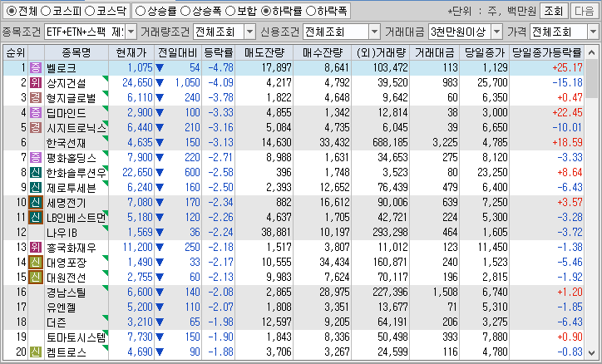Select stock name 유엔젤
Image resolution: width=602 pixels, height=364 pixels.
click(x=61, y=307)
